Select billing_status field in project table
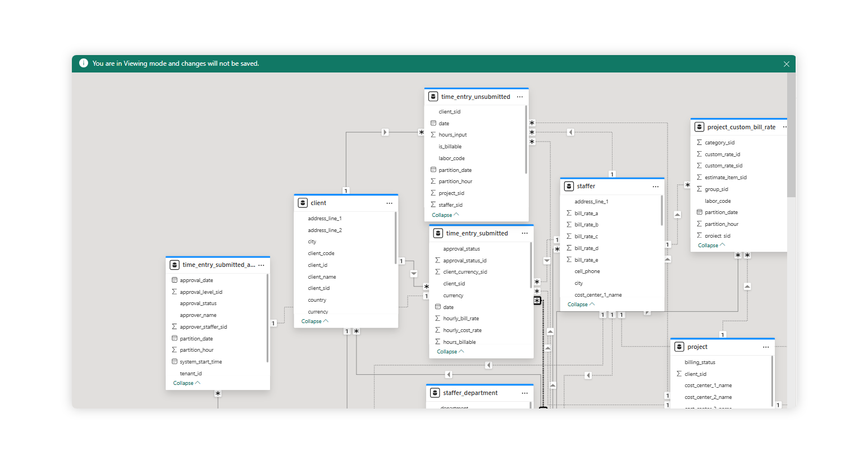Screen dimensions: 868x463 700,362
